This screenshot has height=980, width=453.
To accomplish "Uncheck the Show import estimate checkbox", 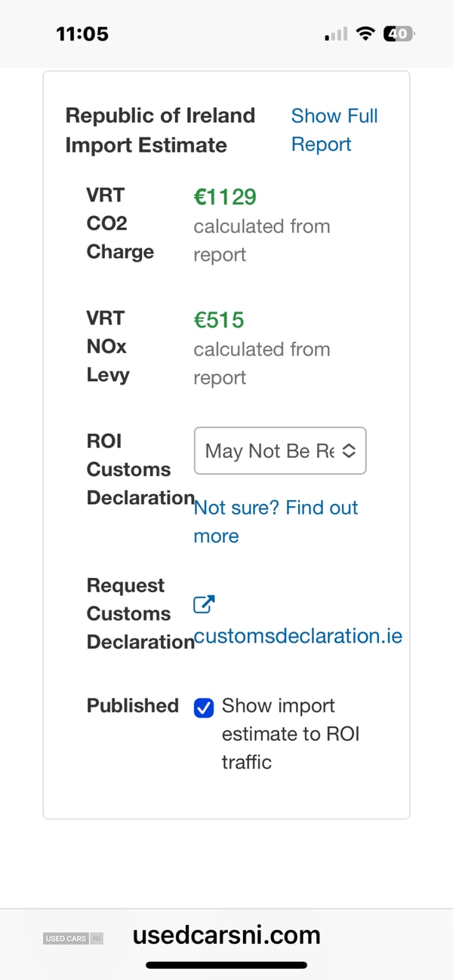I will pyautogui.click(x=204, y=708).
